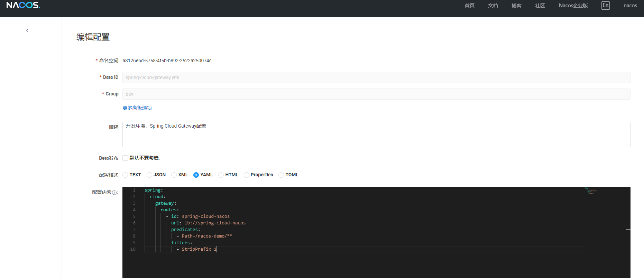The width and height of the screenshot is (644, 278).
Task: Click the Nacos logo
Action: click(x=23, y=5)
